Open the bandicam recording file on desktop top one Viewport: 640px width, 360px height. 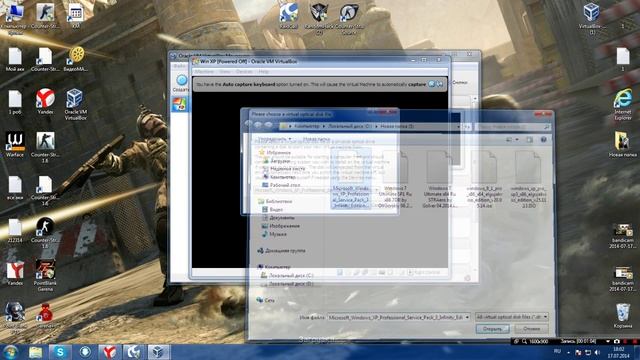[622, 236]
